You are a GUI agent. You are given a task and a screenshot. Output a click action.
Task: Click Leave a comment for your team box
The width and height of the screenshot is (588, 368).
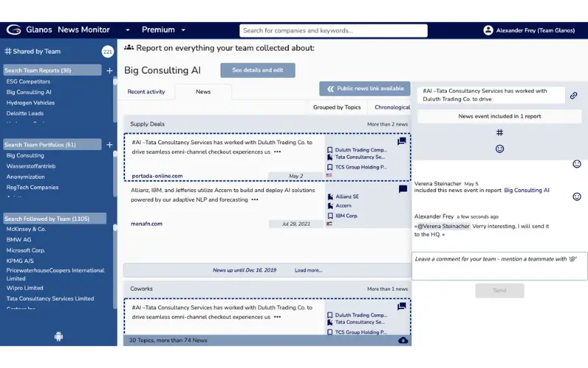(x=500, y=266)
